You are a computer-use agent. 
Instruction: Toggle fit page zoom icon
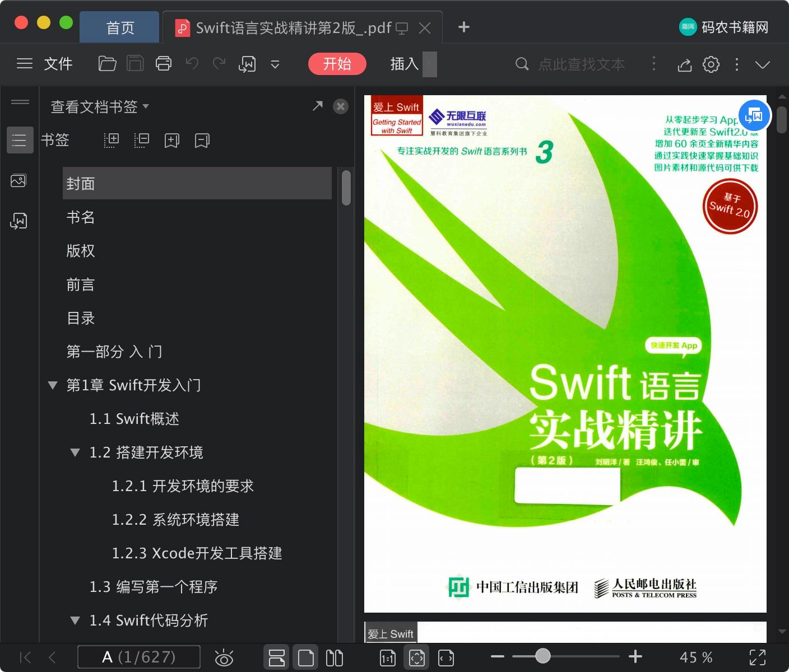tap(416, 657)
